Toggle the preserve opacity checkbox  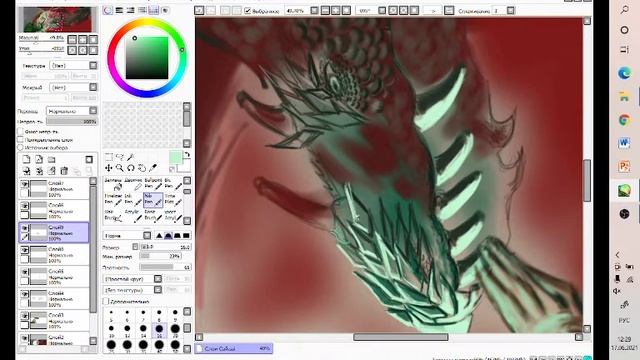pyautogui.click(x=20, y=131)
